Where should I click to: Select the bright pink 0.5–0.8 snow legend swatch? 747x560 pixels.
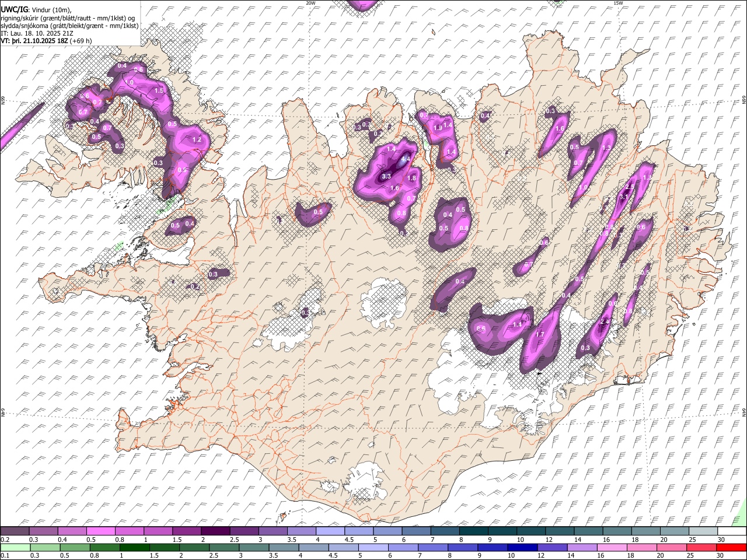tap(100, 531)
